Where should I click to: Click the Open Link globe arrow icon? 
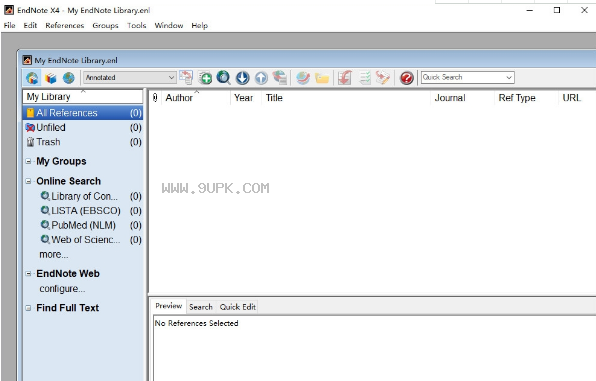303,78
